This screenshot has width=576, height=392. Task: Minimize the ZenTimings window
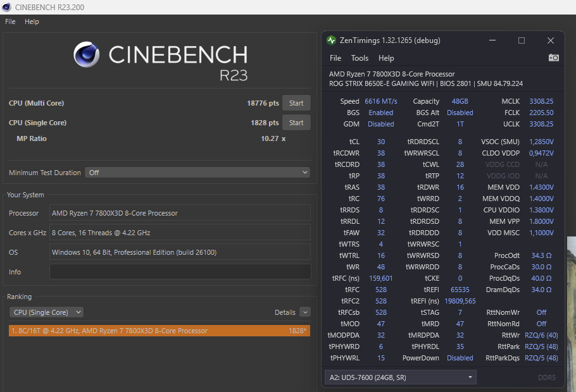pos(492,40)
